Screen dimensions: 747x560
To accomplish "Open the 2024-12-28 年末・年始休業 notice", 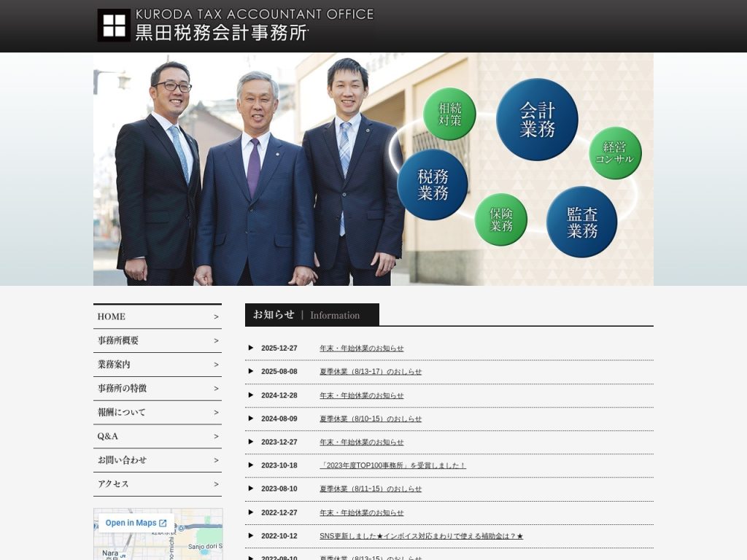I will point(362,396).
